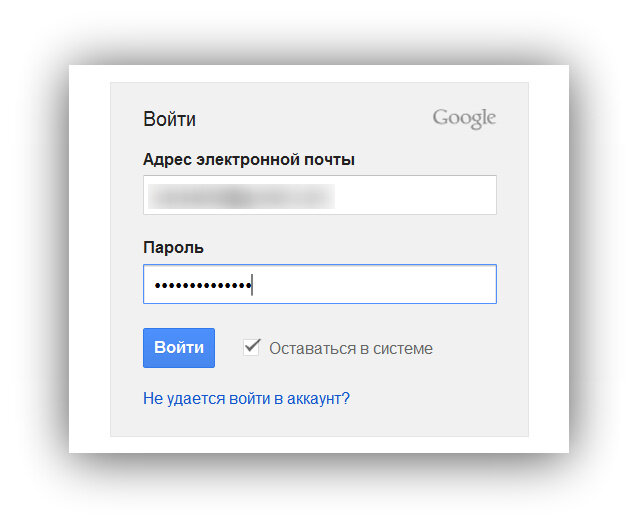The height and width of the screenshot is (526, 638).
Task: Toggle the "Оставаться в системе" checkbox
Action: pyautogui.click(x=252, y=348)
